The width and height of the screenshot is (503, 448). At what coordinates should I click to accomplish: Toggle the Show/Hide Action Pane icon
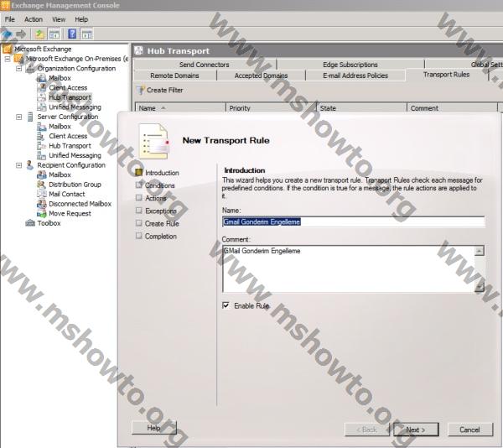[87, 34]
